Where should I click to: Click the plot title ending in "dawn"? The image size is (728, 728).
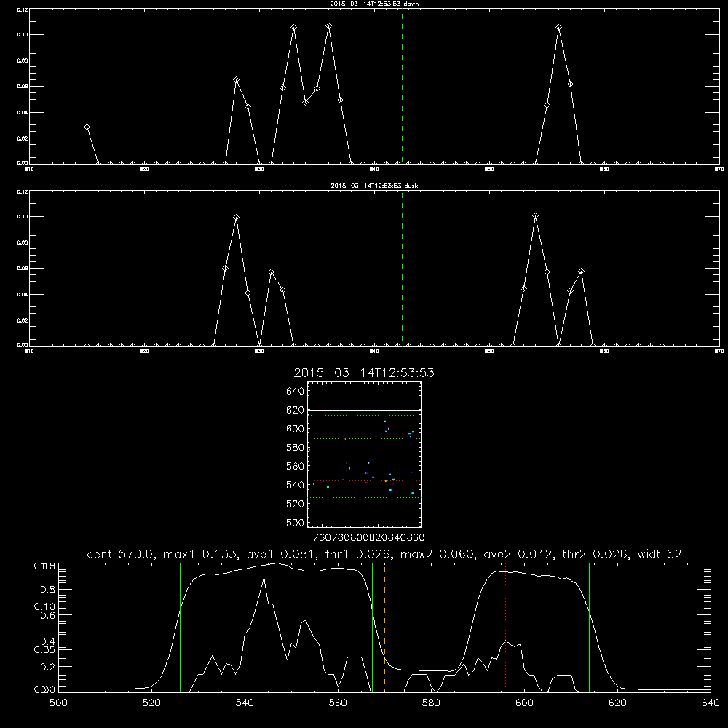click(x=374, y=4)
